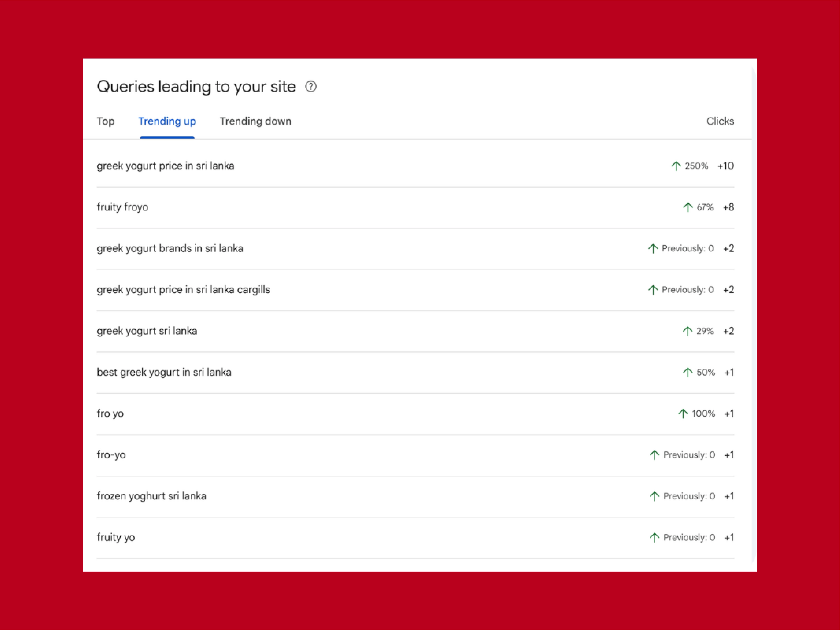
Task: Click the 'Queries leading to your site' heading
Action: (196, 87)
